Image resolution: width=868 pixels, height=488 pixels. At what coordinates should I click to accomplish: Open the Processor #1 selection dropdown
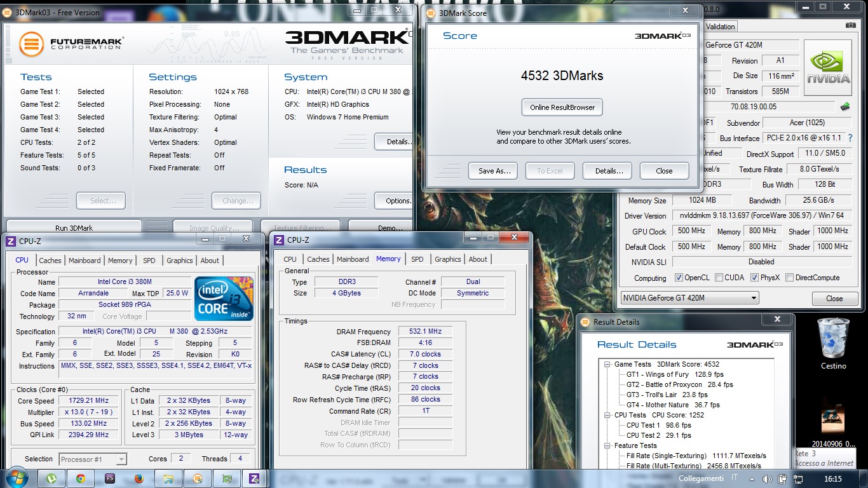[x=93, y=459]
